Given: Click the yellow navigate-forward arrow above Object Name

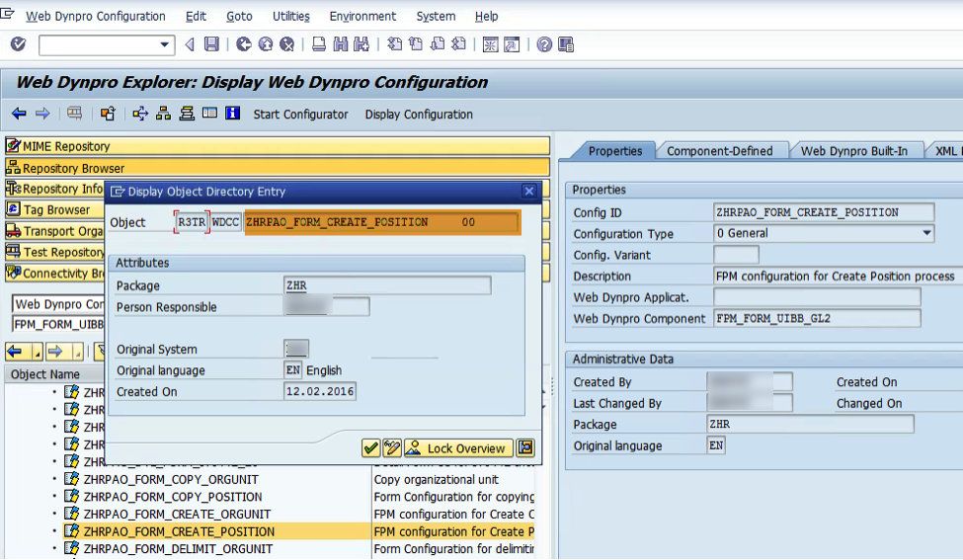Looking at the screenshot, I should (56, 352).
